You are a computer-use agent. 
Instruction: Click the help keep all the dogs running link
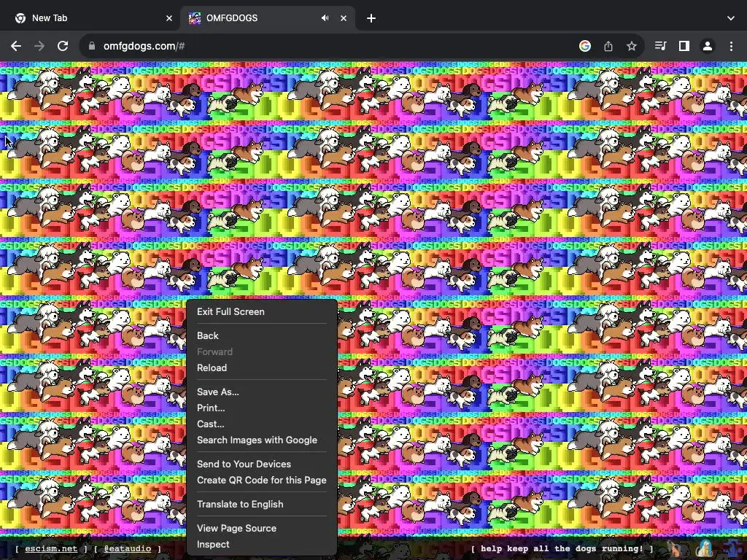tap(562, 548)
